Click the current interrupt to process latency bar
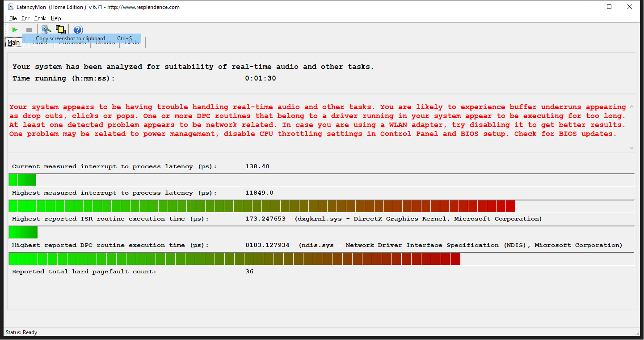 321,180
